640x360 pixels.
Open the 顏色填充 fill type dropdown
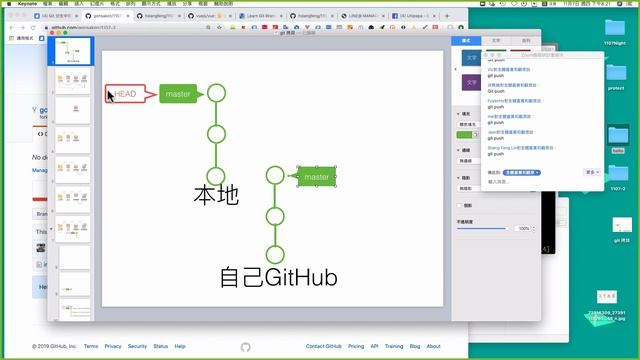[x=469, y=124]
